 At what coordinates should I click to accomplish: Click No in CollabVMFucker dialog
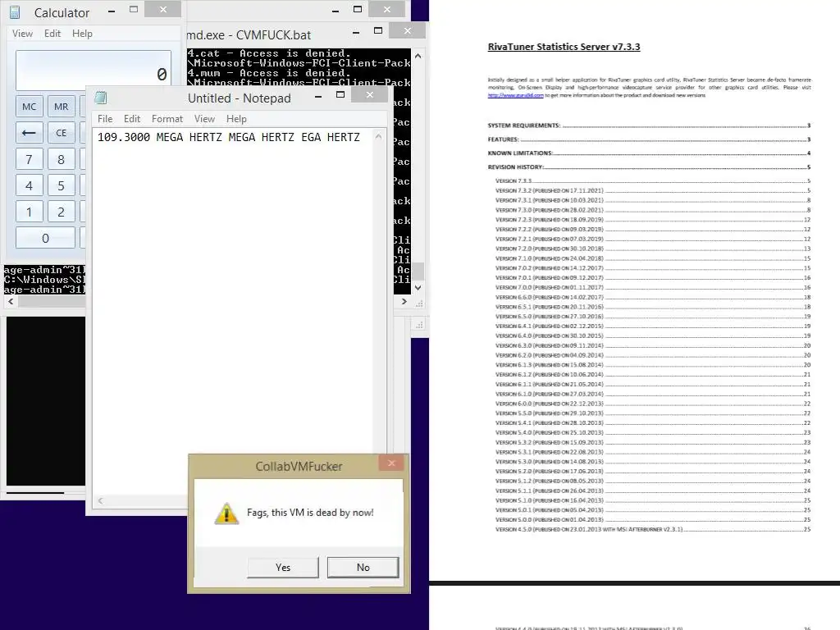coord(363,568)
